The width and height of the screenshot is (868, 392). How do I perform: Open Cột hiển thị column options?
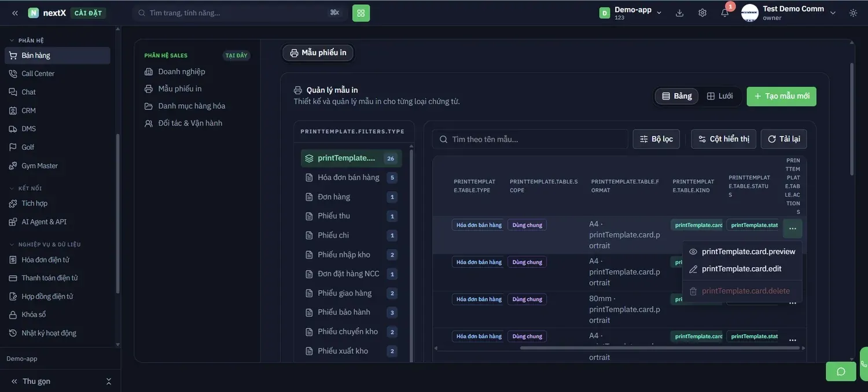point(723,139)
